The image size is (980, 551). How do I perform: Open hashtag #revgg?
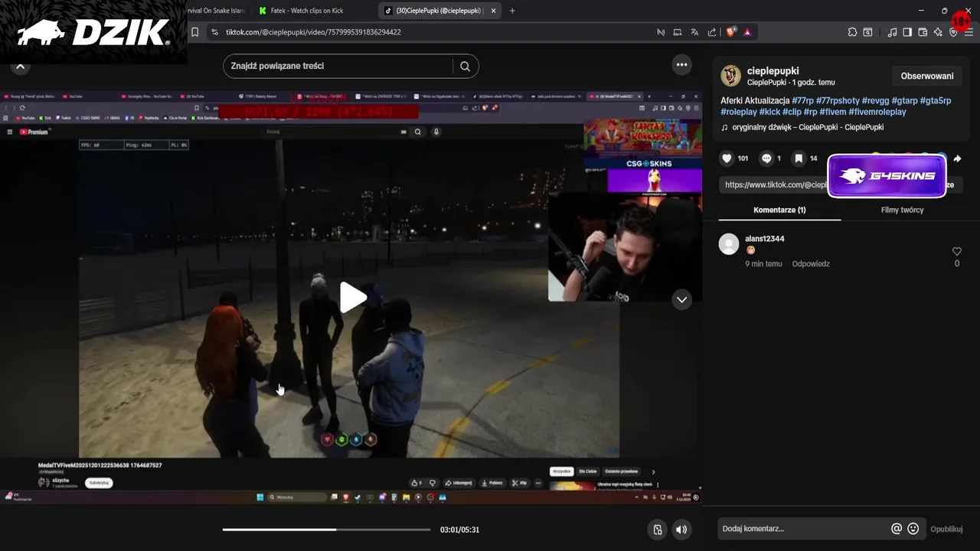(x=875, y=101)
